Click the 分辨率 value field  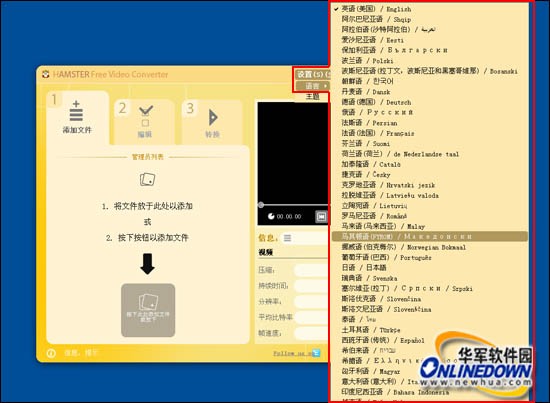311,302
